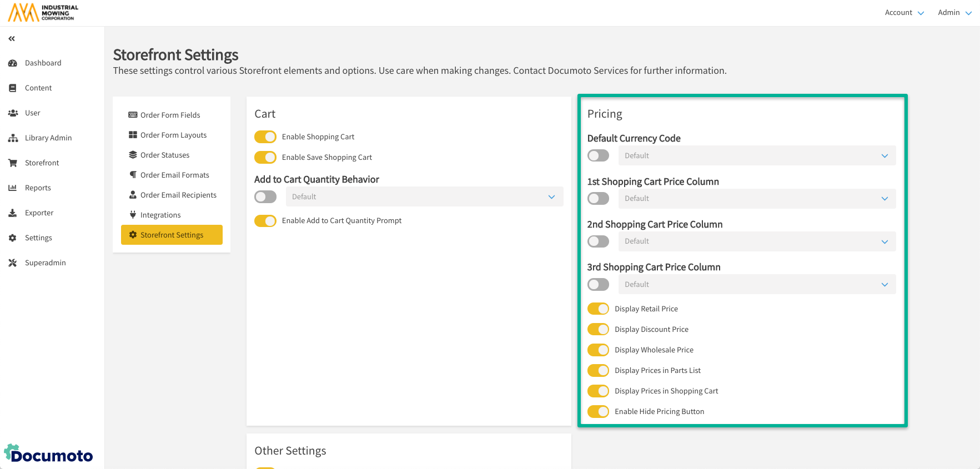This screenshot has width=980, height=469.
Task: Disable the Enable Shopping Cart toggle
Action: tap(265, 137)
